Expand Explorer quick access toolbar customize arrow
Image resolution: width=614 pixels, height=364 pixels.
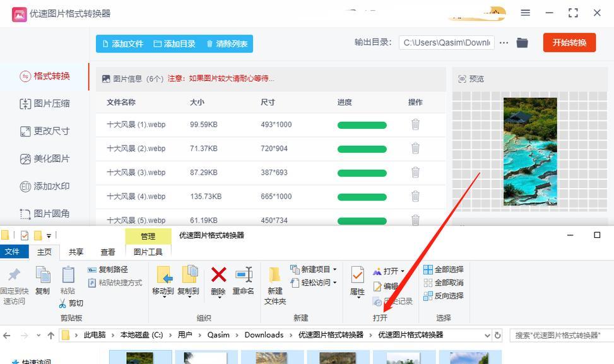click(49, 235)
